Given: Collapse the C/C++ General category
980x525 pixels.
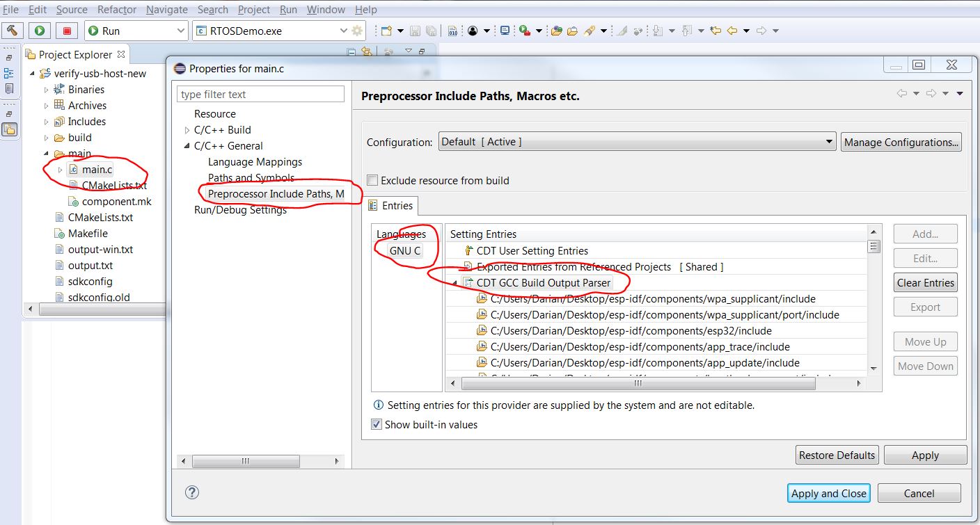Looking at the screenshot, I should [187, 146].
